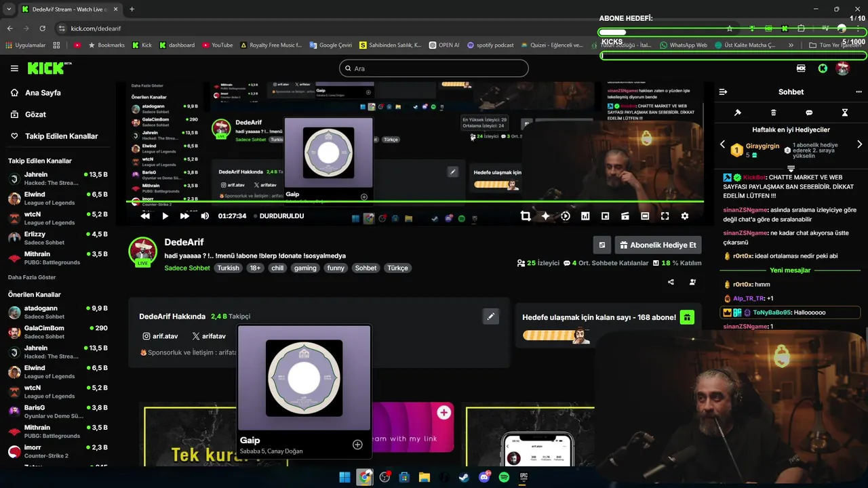Viewport: 868px width, 488px height.
Task: Open the Chrome tab search dropdown
Action: [x=9, y=9]
